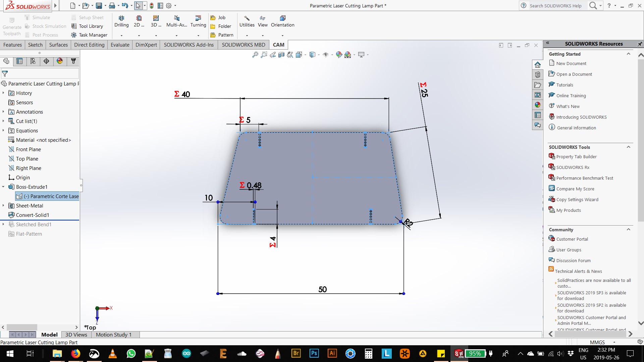This screenshot has height=362, width=644.
Task: Switch to the Sketch tab
Action: pyautogui.click(x=35, y=45)
